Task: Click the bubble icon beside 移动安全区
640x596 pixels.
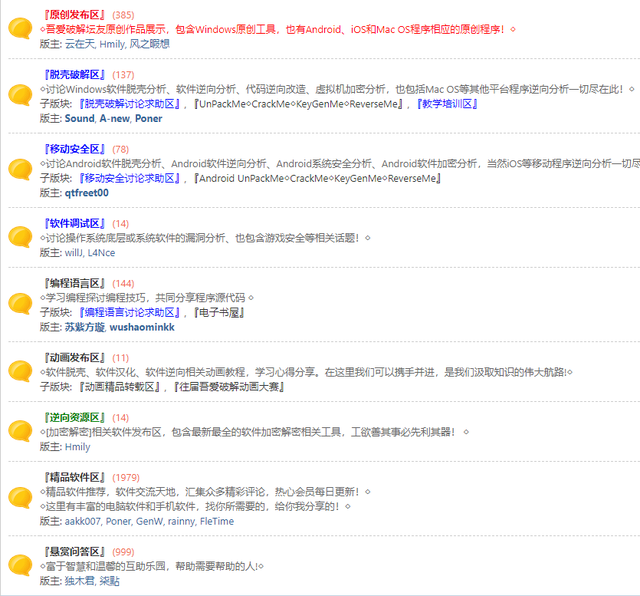Action: (x=21, y=170)
